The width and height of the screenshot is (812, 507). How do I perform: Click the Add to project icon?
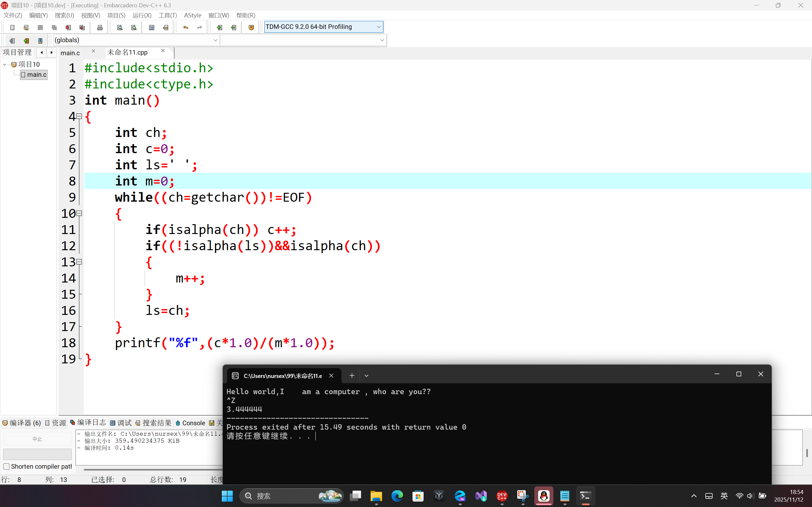220,28
